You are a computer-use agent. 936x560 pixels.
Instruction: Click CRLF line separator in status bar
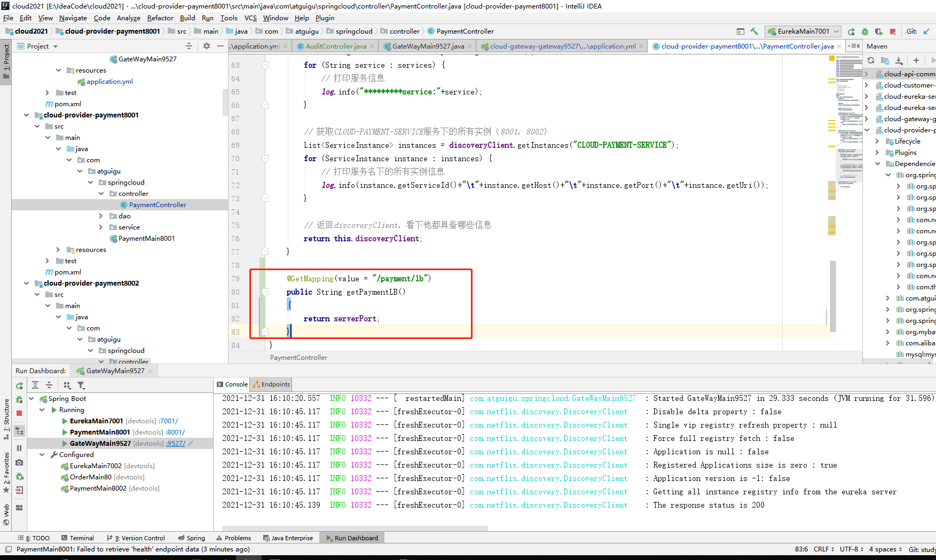pyautogui.click(x=823, y=549)
